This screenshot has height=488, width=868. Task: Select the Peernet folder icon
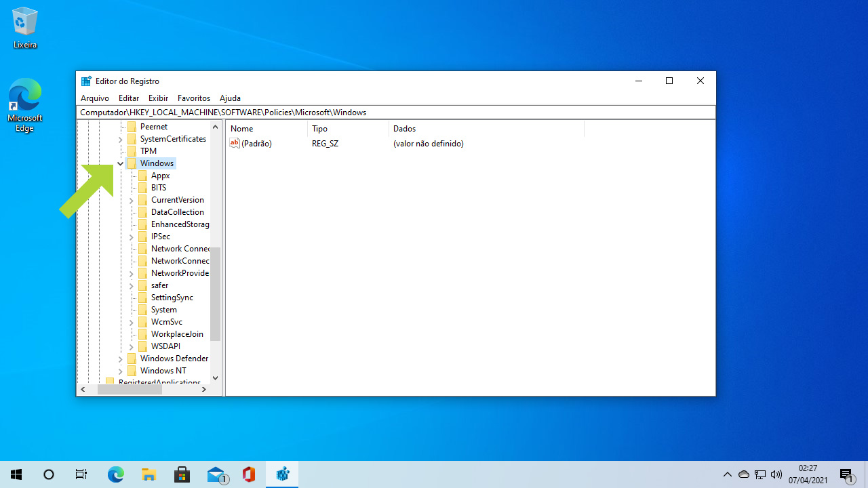point(132,127)
